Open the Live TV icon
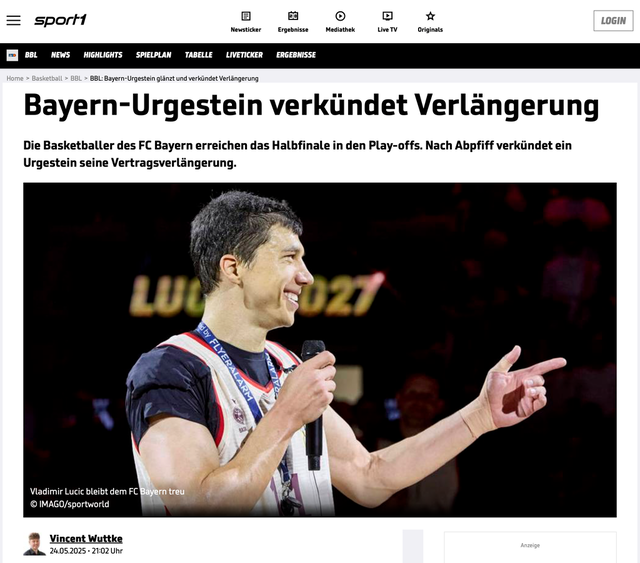640x563 pixels. point(387,16)
